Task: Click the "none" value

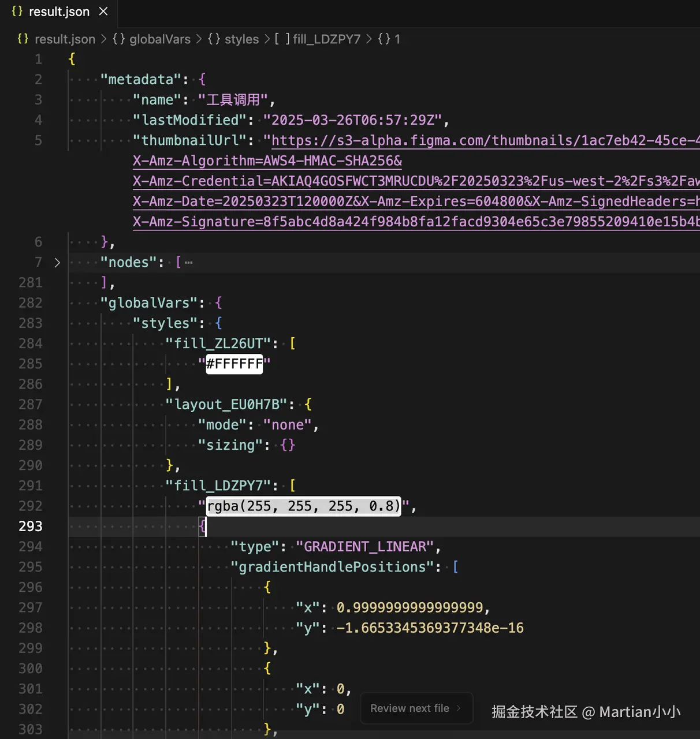Action: click(x=288, y=425)
